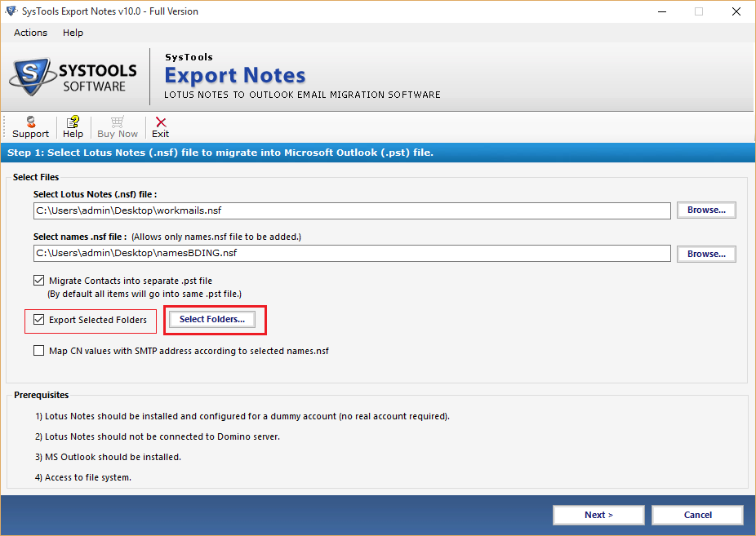Click the Cancel button

698,515
